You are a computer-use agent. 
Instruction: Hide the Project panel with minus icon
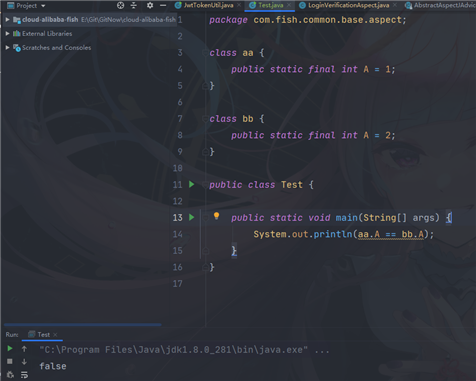163,5
